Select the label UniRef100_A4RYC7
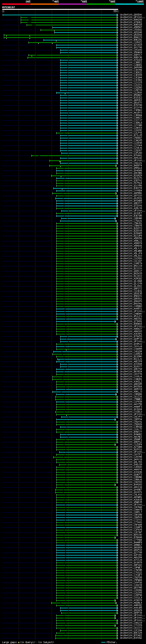 pos(131,55)
